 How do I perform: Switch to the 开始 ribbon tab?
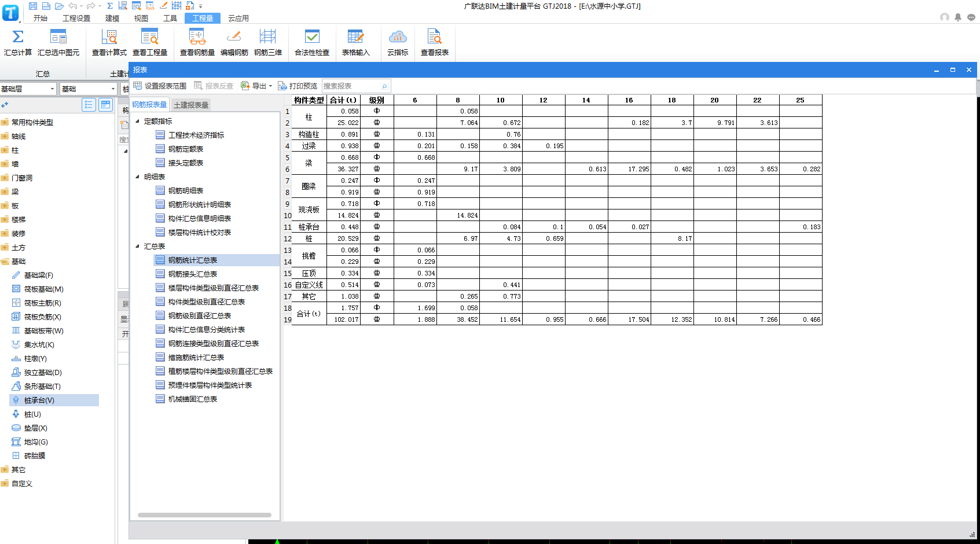click(x=41, y=19)
